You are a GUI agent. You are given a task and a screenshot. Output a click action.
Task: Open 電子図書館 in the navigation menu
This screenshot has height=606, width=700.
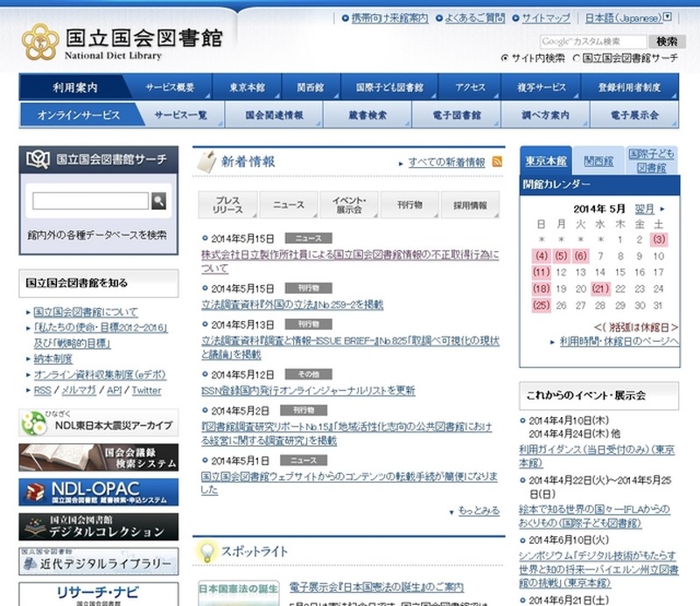tap(456, 115)
